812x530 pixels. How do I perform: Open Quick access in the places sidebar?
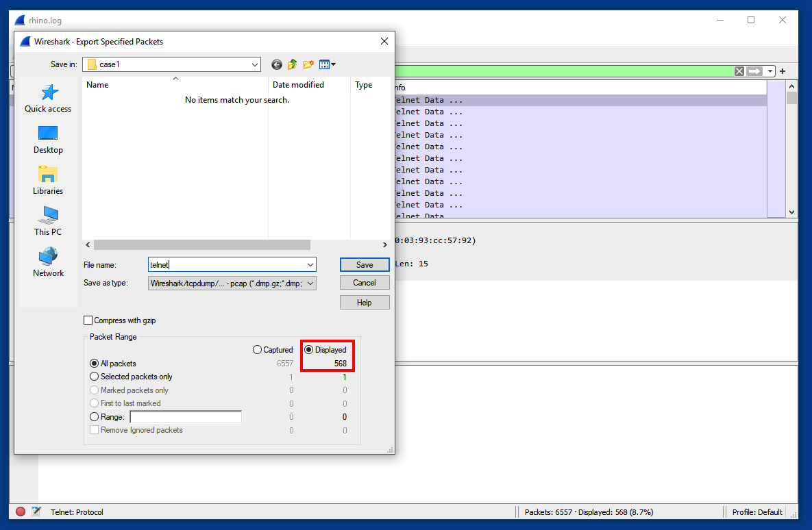pyautogui.click(x=48, y=99)
